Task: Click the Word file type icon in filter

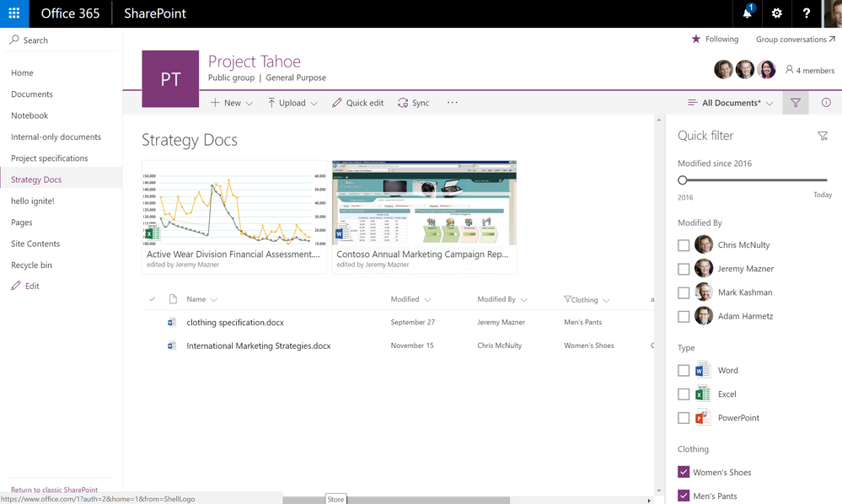Action: [702, 370]
